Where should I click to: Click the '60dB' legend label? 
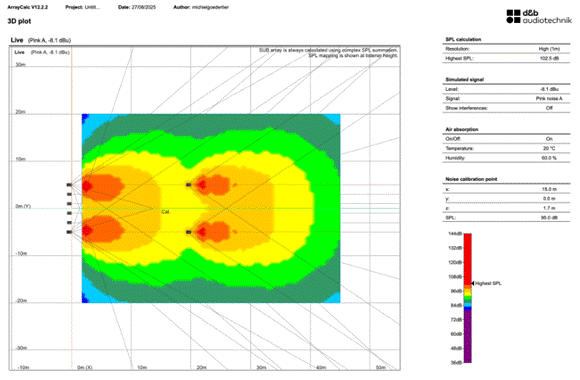456,334
